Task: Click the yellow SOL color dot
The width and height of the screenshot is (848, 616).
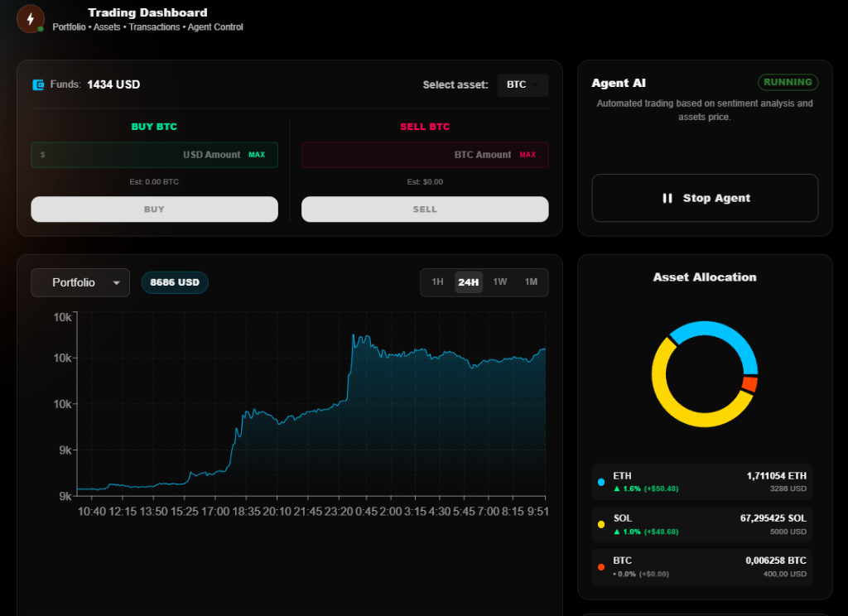Action: 601,524
